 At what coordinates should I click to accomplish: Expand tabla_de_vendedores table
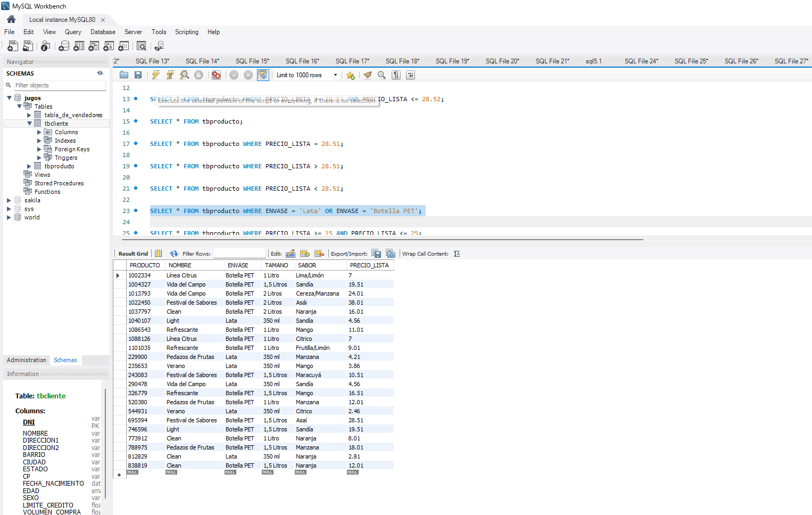(x=29, y=115)
